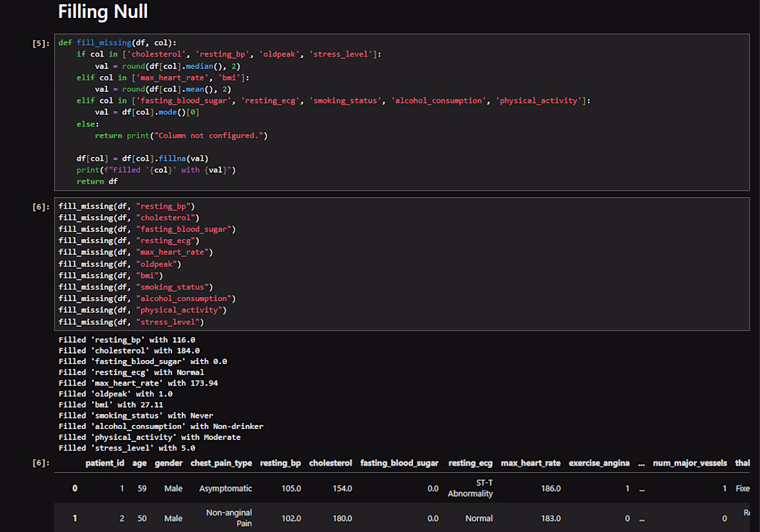The image size is (760, 532).
Task: Click the gender column header
Action: point(169,463)
